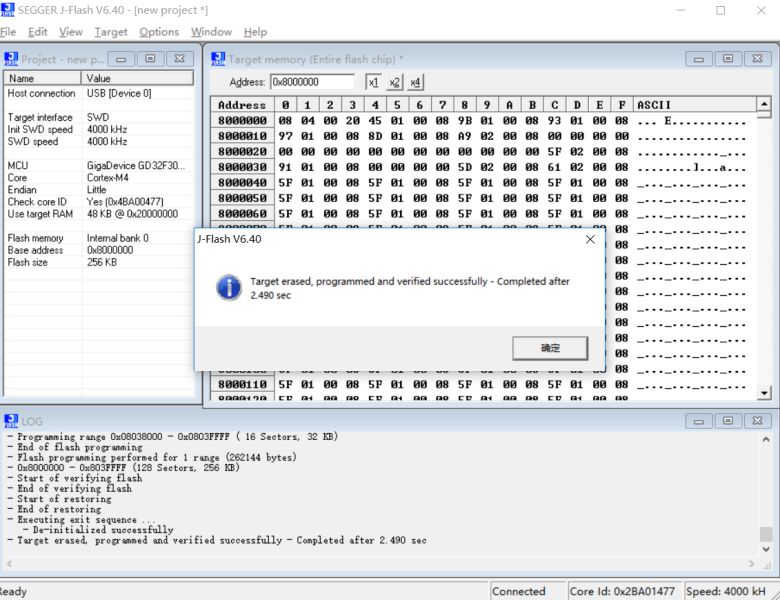Minimize the Target memory window
The width and height of the screenshot is (780, 600).
[x=698, y=59]
